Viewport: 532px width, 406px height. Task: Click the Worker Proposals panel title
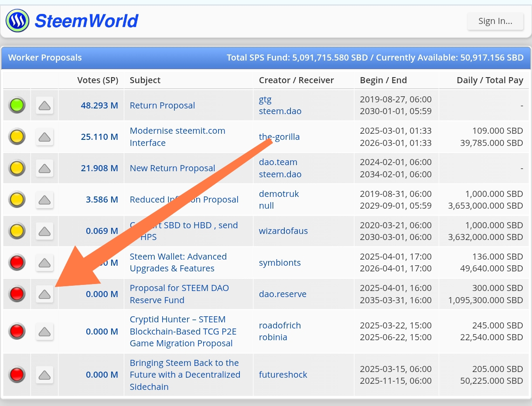coord(45,58)
